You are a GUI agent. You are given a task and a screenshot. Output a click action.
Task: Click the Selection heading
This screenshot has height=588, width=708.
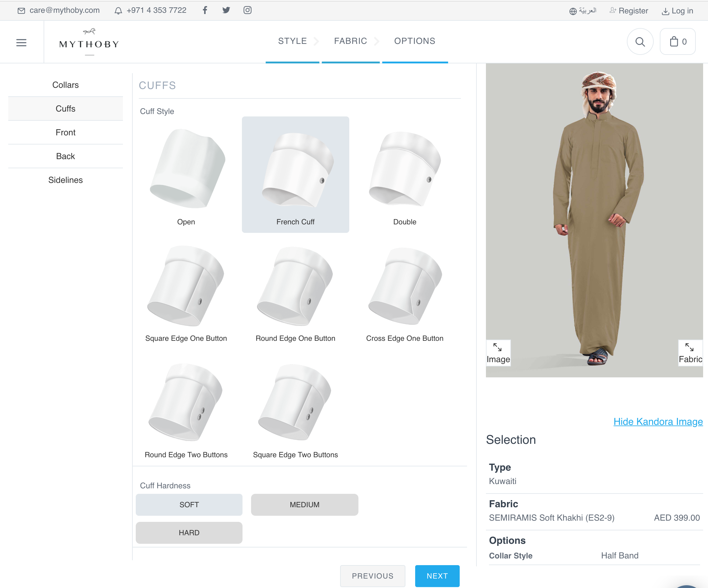511,440
